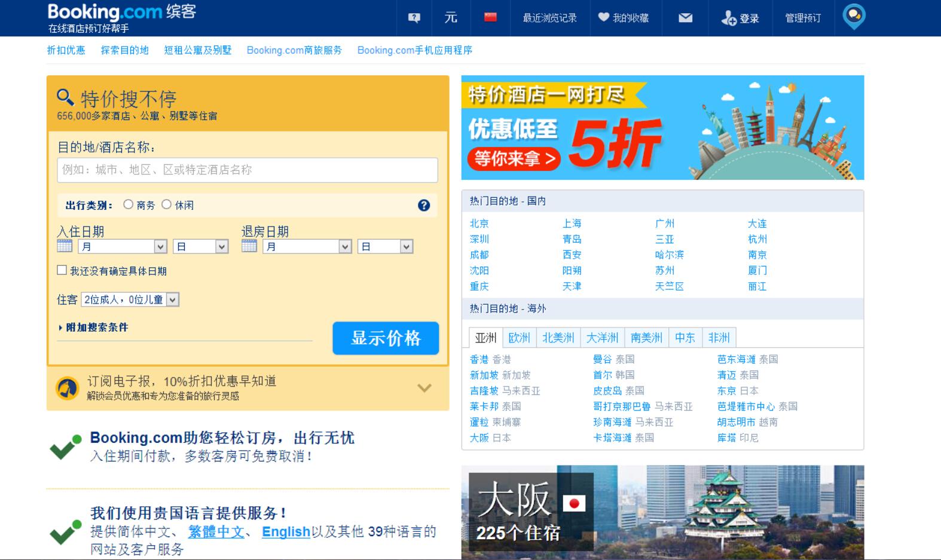Click the question mark help icon for 出行类别

point(424,205)
